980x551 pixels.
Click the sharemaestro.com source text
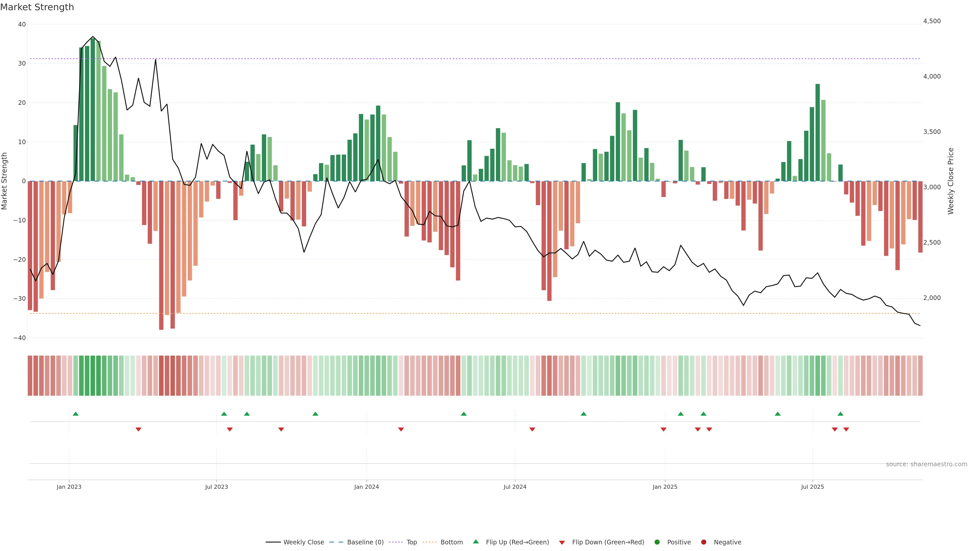click(926, 464)
